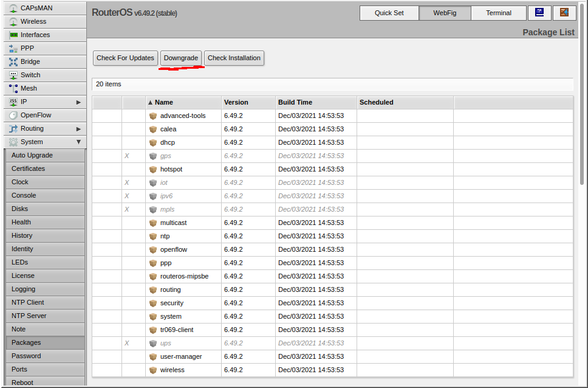Open the License menu item
The height and width of the screenshot is (388, 588).
pyautogui.click(x=46, y=275)
